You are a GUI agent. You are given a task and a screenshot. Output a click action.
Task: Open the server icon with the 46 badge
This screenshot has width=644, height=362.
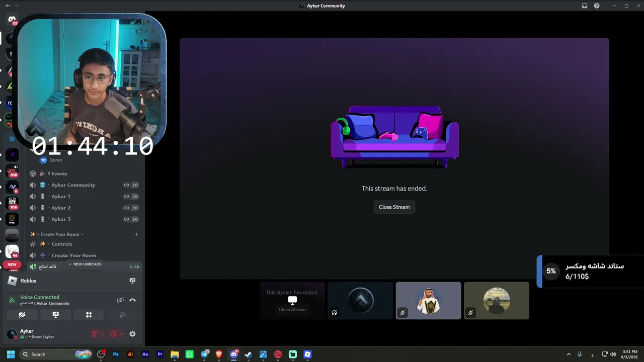12,251
